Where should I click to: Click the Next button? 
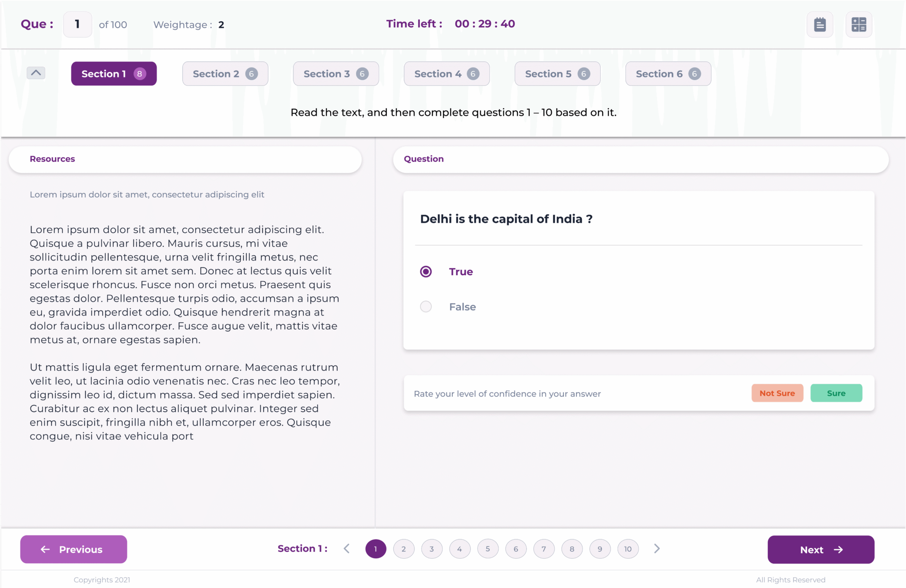pos(821,549)
